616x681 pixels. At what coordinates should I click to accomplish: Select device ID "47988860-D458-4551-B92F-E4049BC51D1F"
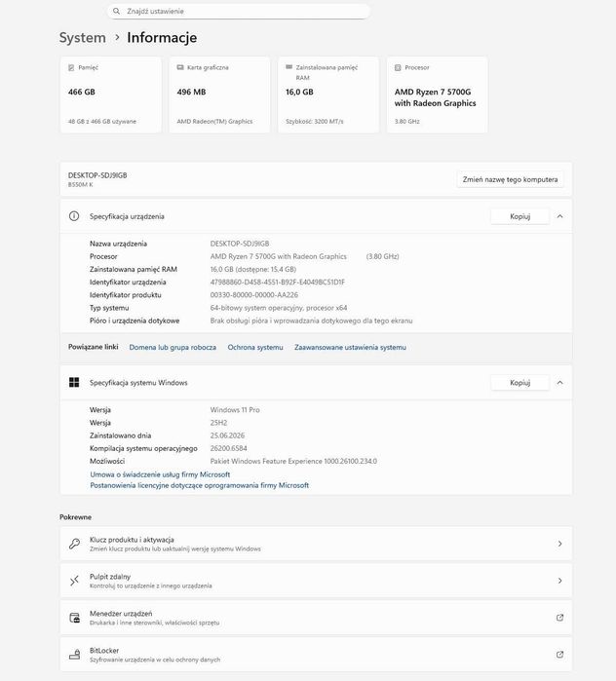click(278, 283)
